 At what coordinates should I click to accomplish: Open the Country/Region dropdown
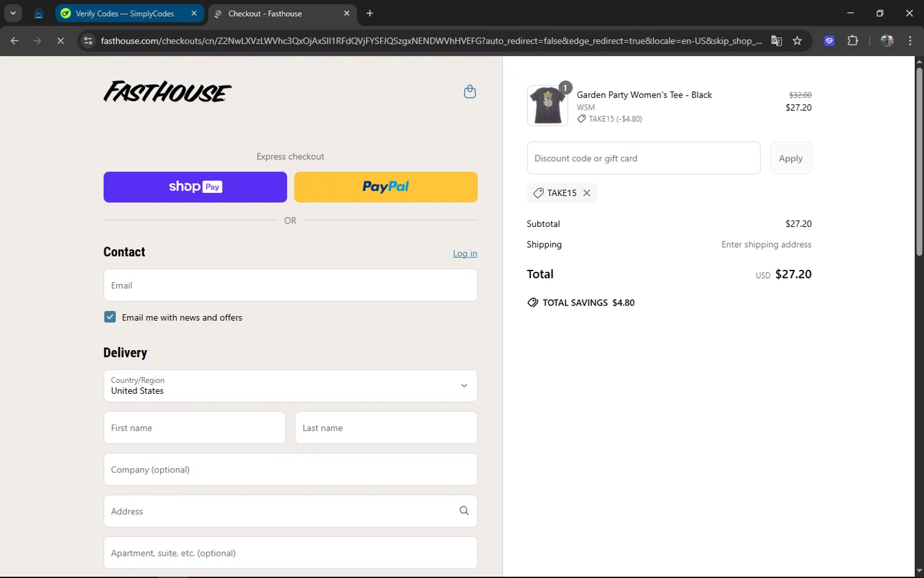pyautogui.click(x=290, y=386)
